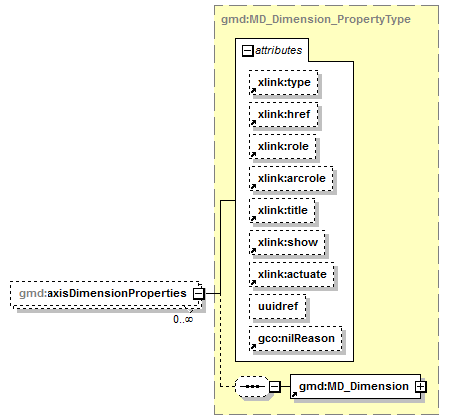
Task: Click the gmd:MD_Dimension_PropertyType title
Action: [x=316, y=19]
